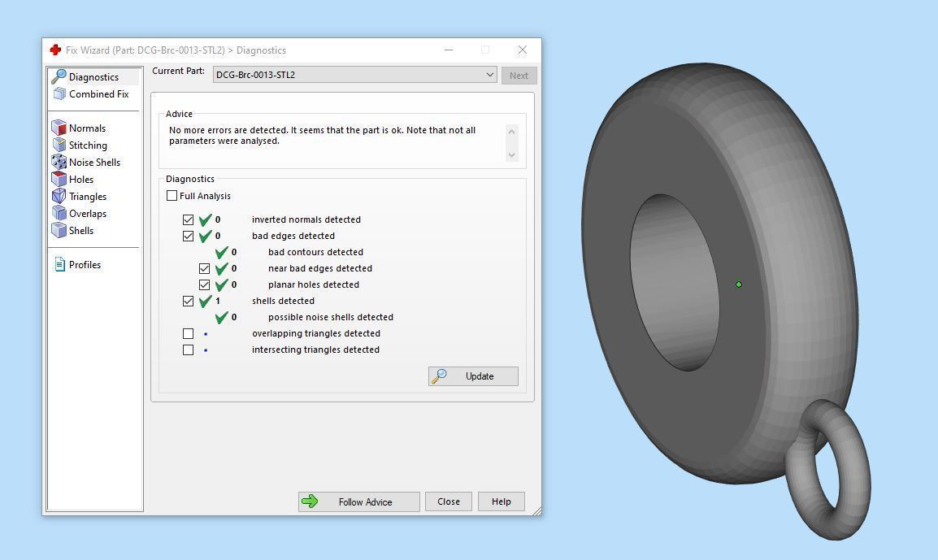Click the green arrow on Follow Advice
The height and width of the screenshot is (560, 938).
(x=310, y=501)
